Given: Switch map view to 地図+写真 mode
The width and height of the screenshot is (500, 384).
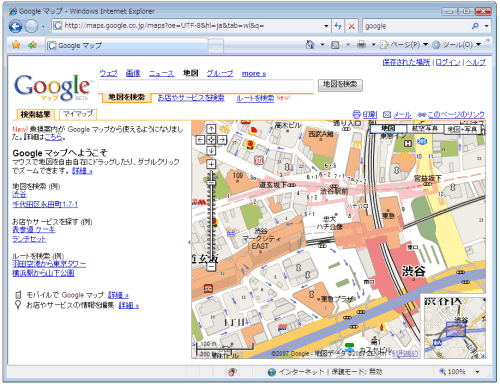Looking at the screenshot, I should click(x=462, y=129).
